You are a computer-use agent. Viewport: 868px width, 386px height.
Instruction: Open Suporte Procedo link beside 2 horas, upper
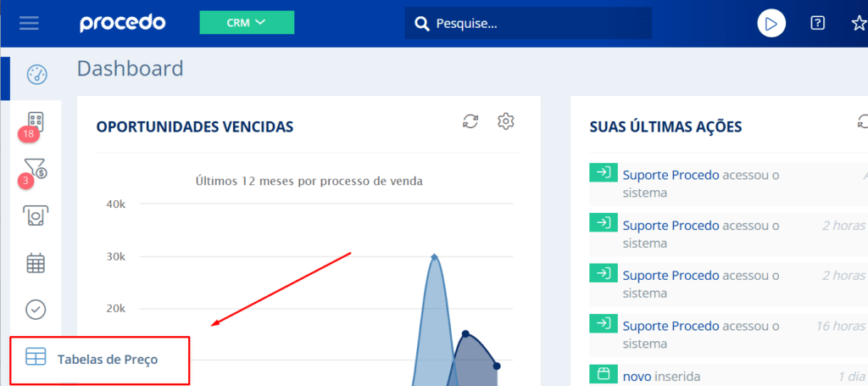click(671, 226)
